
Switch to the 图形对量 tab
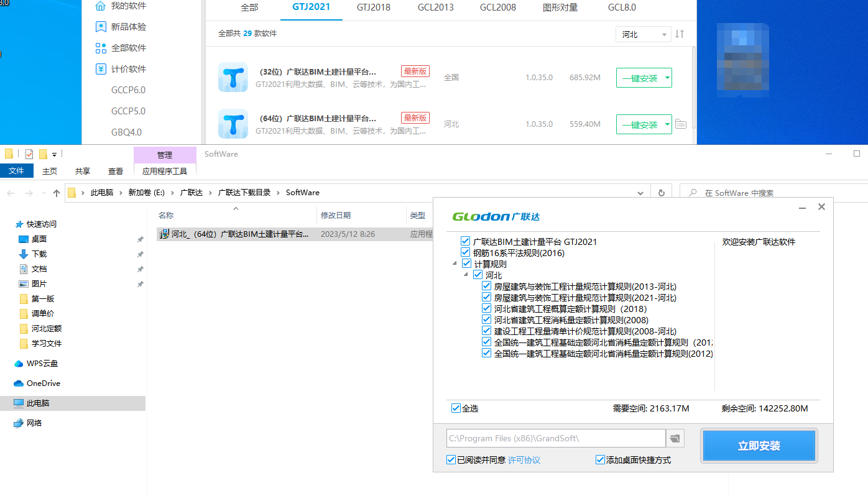tap(559, 7)
